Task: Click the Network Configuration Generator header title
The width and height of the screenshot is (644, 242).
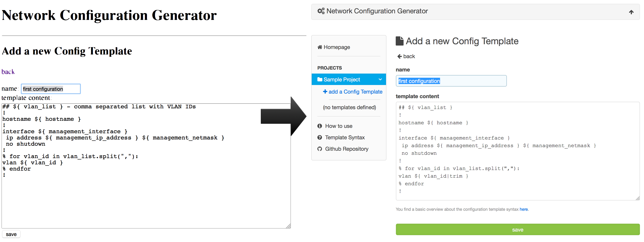Action: coord(377,11)
